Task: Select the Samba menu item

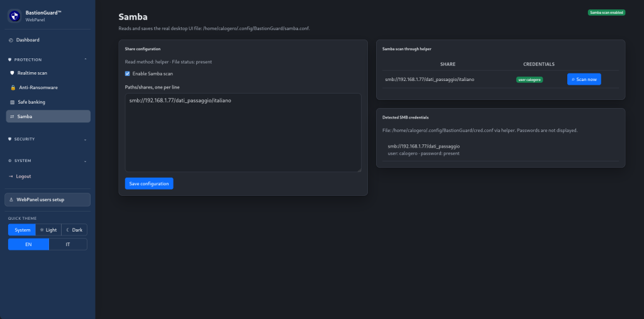Action: (48, 116)
